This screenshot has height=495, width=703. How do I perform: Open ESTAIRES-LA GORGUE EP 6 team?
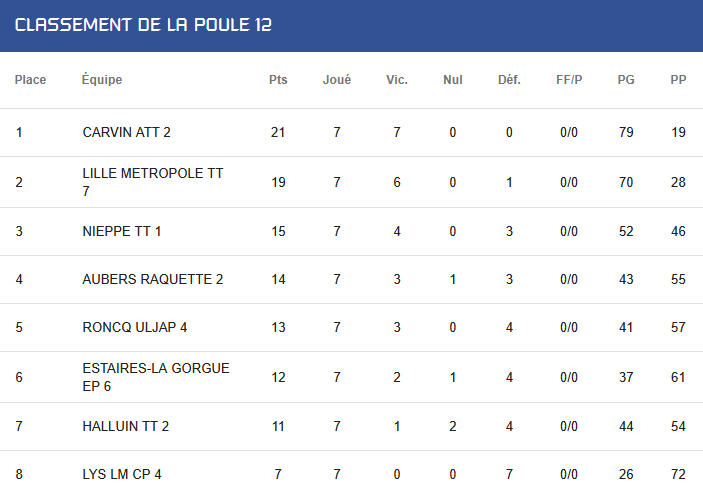(156, 377)
